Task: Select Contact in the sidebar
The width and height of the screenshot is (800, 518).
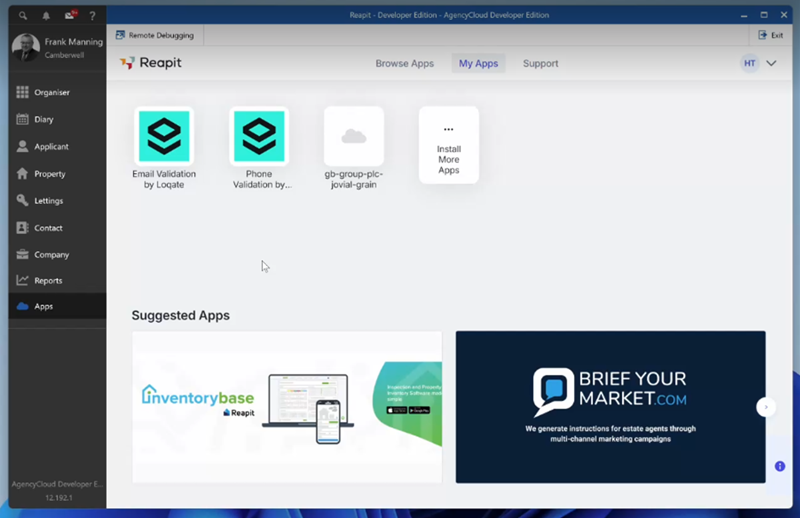Action: tap(57, 228)
